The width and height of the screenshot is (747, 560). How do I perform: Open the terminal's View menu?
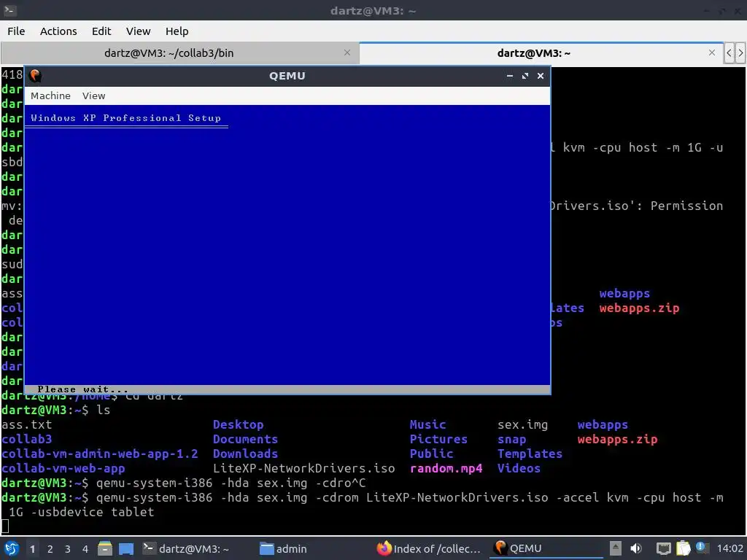(x=138, y=31)
